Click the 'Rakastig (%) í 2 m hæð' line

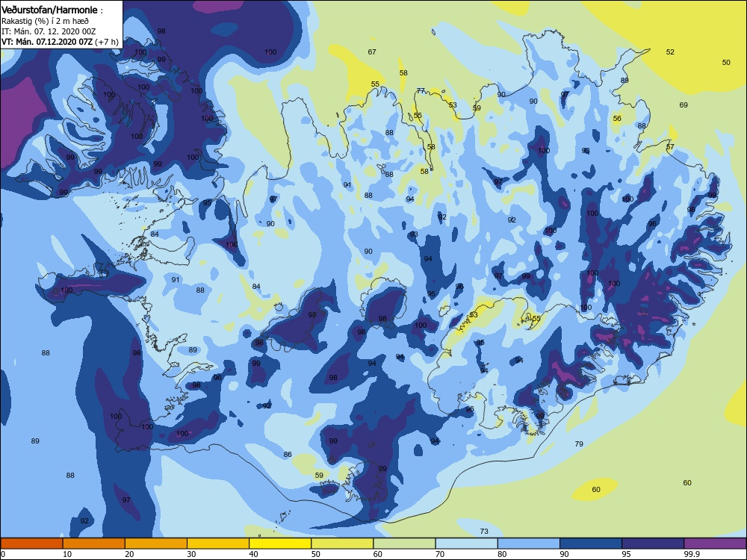(46, 21)
